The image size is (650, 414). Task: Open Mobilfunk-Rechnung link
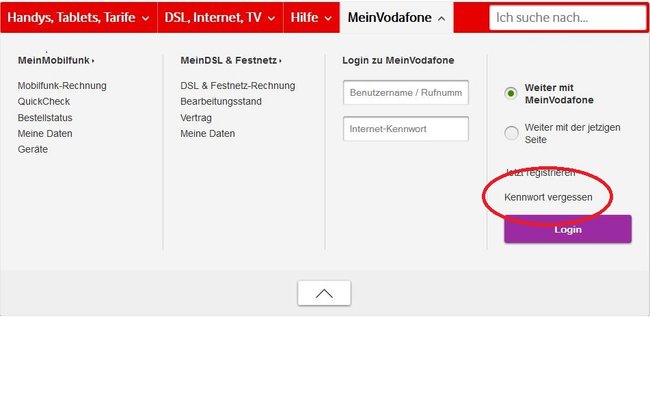tap(62, 86)
